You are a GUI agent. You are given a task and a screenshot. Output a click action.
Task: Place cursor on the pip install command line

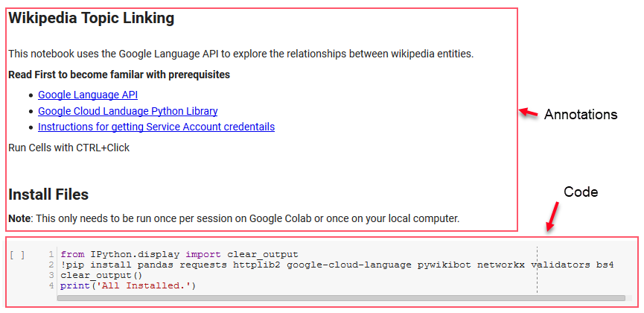(335, 265)
